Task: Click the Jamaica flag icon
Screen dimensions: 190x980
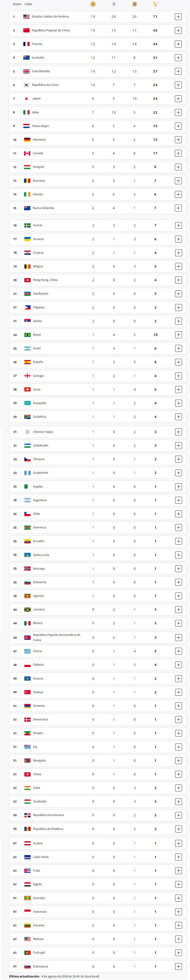Action: (27, 609)
